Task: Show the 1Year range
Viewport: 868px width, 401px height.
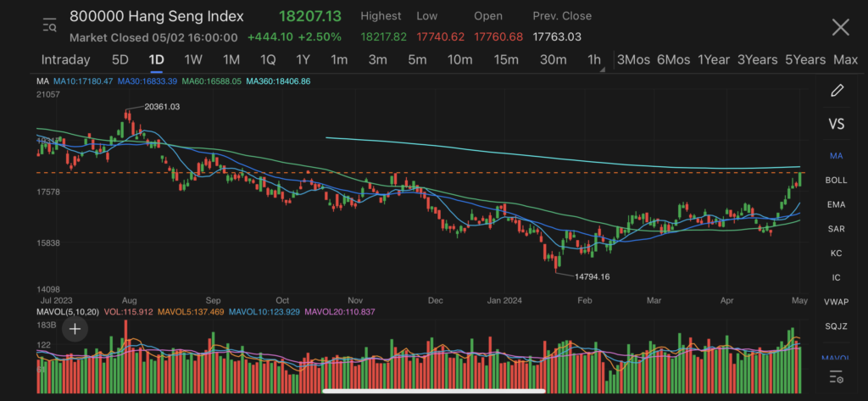Action: point(713,59)
